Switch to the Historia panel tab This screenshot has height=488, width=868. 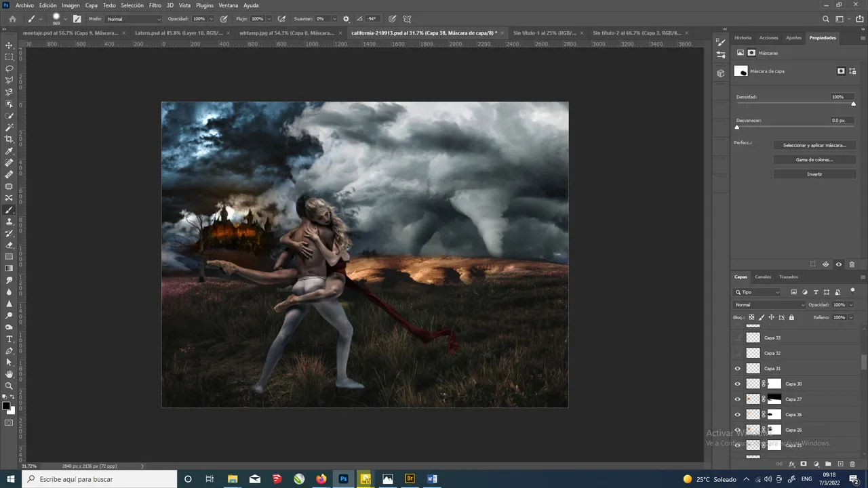pos(743,38)
